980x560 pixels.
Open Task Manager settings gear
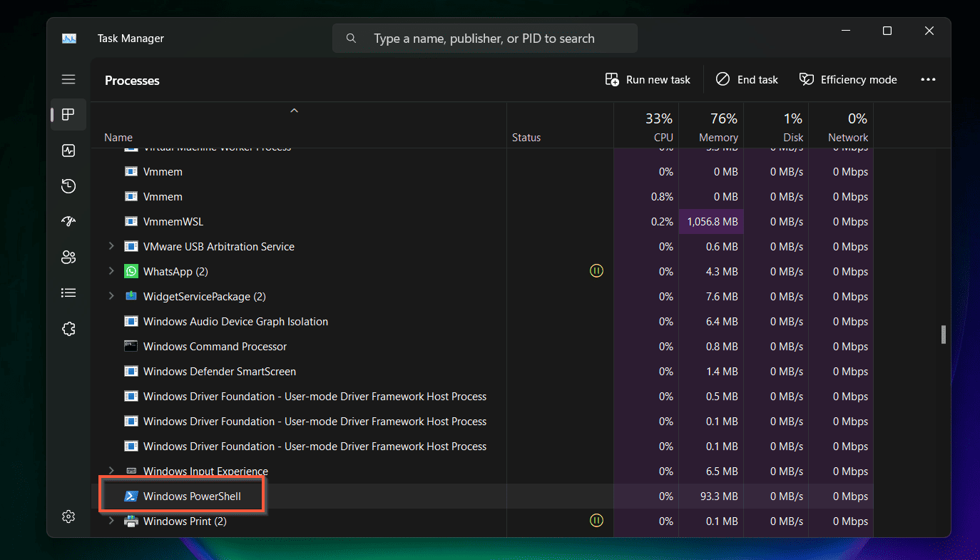[68, 516]
